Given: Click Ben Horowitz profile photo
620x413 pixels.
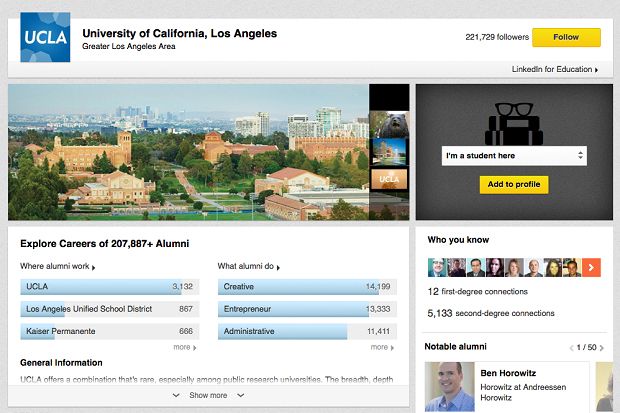Looking at the screenshot, I should [450, 387].
